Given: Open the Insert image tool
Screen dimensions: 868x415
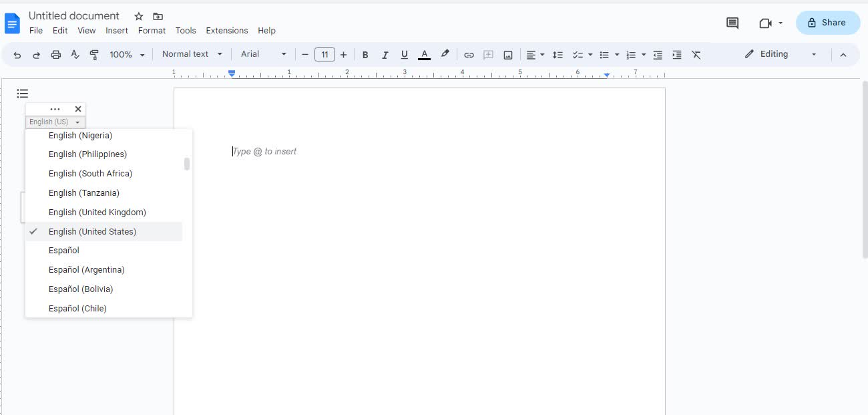Looking at the screenshot, I should coord(508,55).
